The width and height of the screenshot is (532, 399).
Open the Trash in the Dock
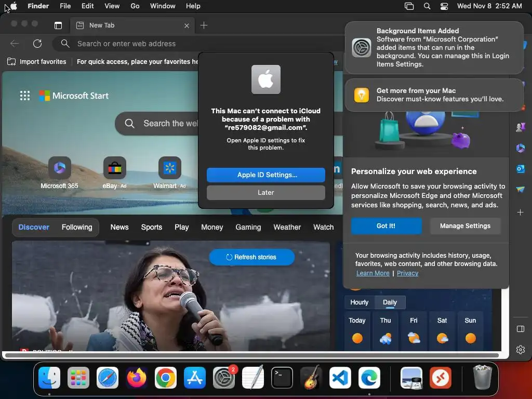[x=482, y=377]
